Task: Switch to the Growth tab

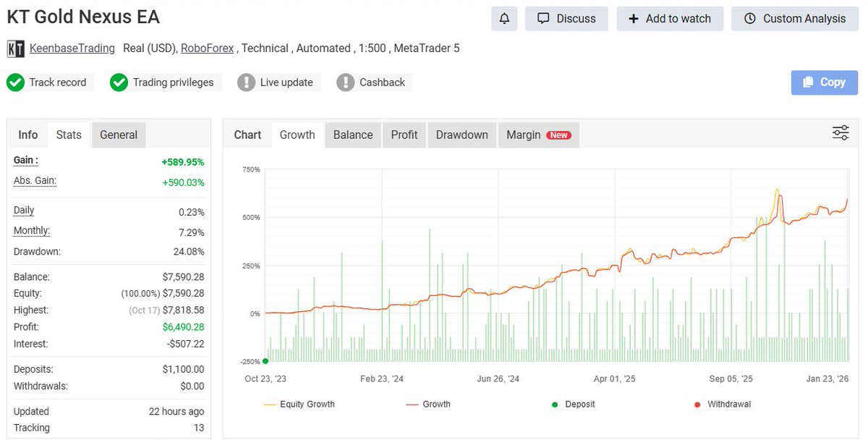Action: pos(297,135)
